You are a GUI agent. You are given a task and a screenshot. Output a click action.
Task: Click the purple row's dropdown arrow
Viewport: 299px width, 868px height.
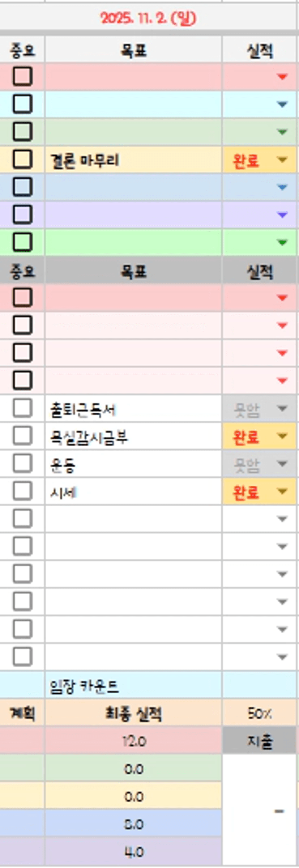(x=282, y=215)
